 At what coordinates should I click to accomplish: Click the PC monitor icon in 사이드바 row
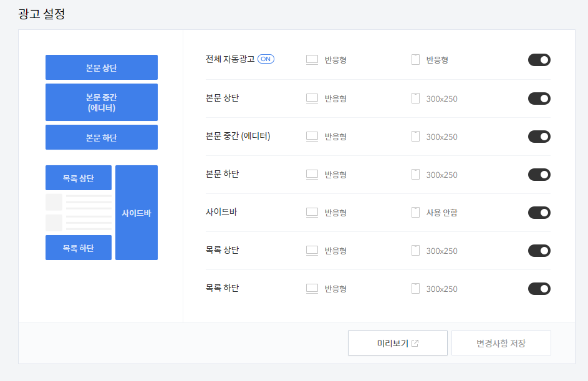[x=311, y=212]
